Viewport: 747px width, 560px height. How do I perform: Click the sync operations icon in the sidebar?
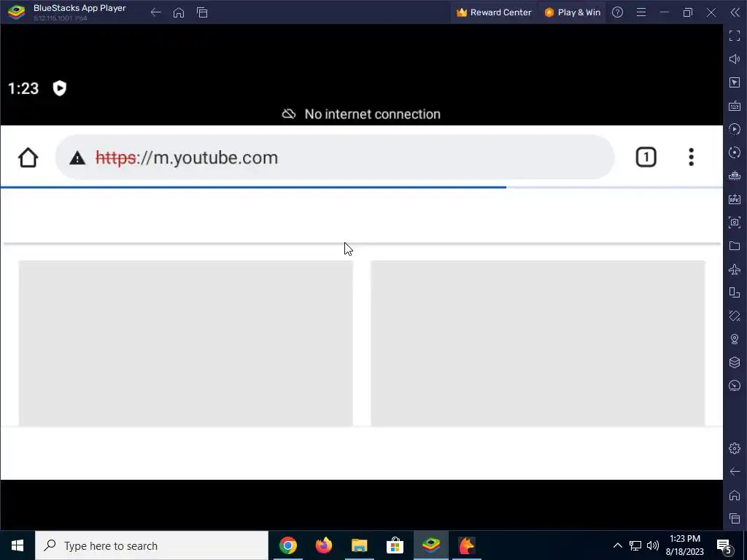(735, 152)
